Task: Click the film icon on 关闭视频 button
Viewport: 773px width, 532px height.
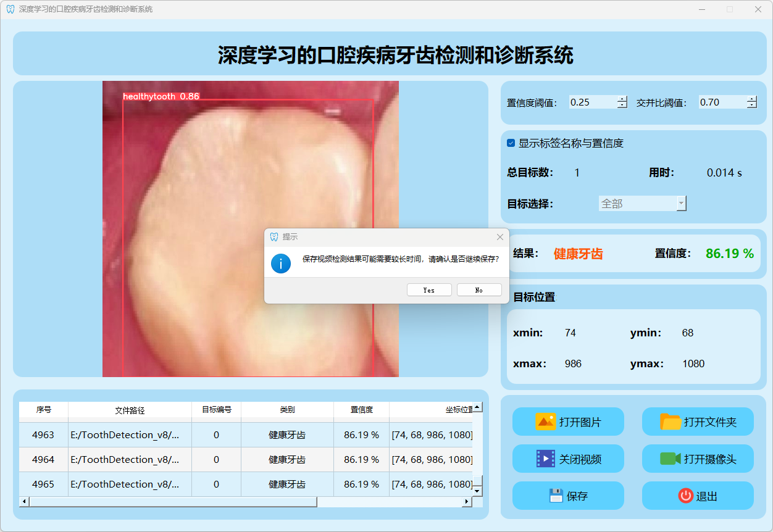Action: point(546,459)
